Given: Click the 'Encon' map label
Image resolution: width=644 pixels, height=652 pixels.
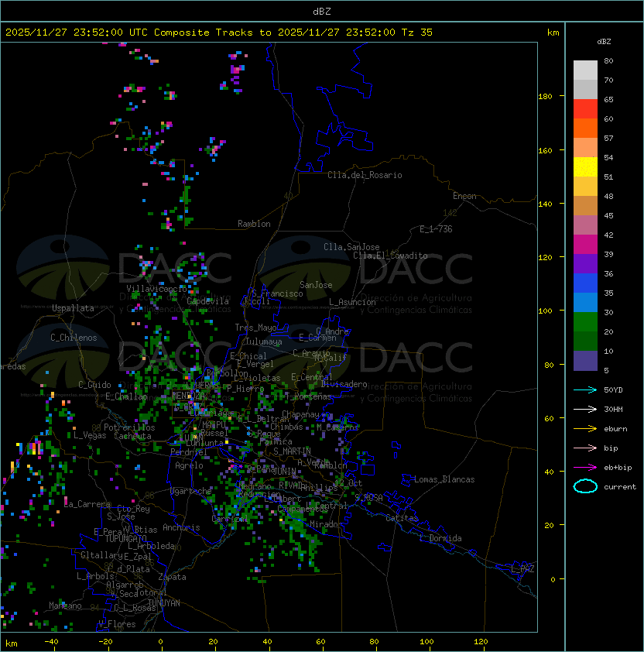Looking at the screenshot, I should coord(464,196).
